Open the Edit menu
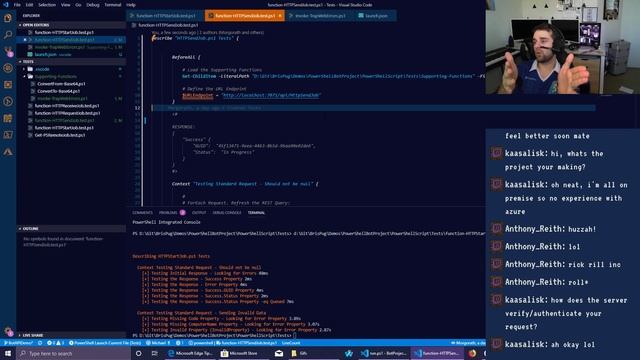Image resolution: width=640 pixels, height=360 pixels. click(x=29, y=5)
